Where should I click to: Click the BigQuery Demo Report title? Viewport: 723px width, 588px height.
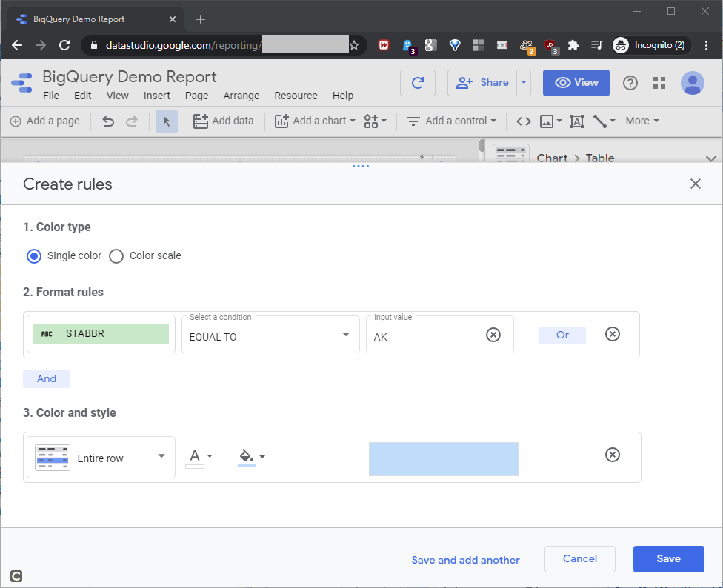click(x=130, y=76)
